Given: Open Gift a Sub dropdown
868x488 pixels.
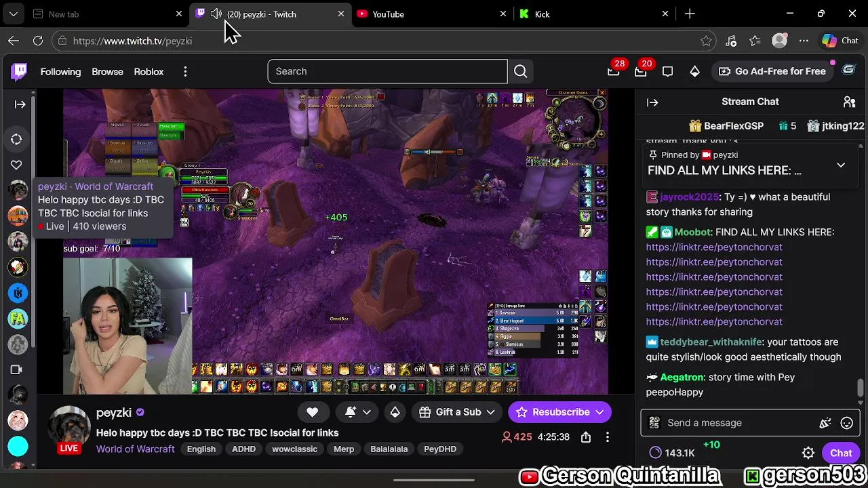Looking at the screenshot, I should 457,412.
